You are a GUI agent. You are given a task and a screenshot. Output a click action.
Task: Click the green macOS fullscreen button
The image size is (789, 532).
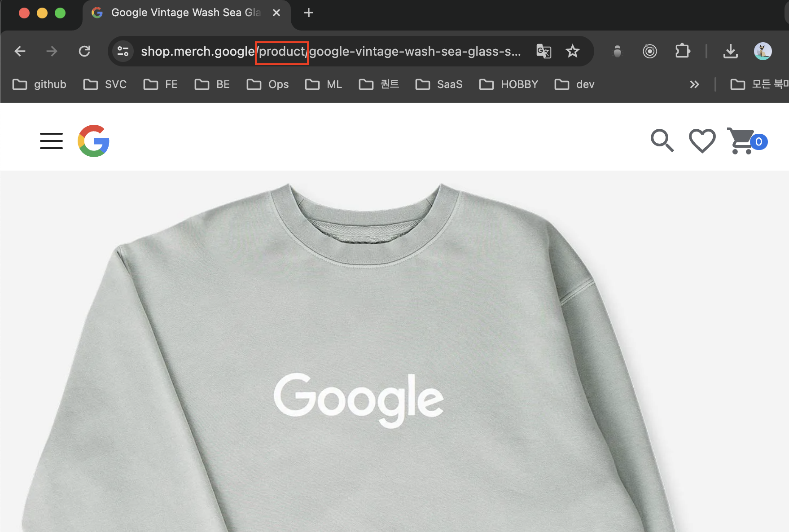pos(60,13)
